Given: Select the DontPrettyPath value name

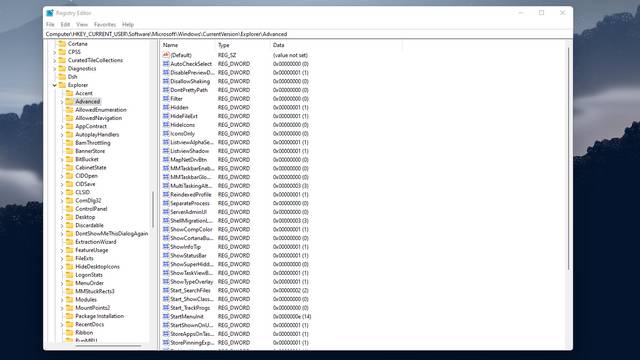Looking at the screenshot, I should click(x=189, y=90).
